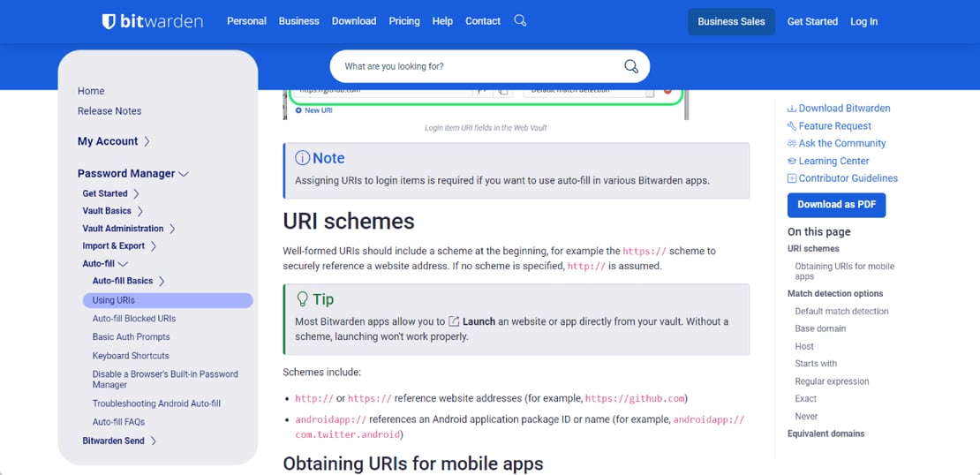Open search via header magnifier icon
This screenshot has height=475, width=980.
coord(520,20)
